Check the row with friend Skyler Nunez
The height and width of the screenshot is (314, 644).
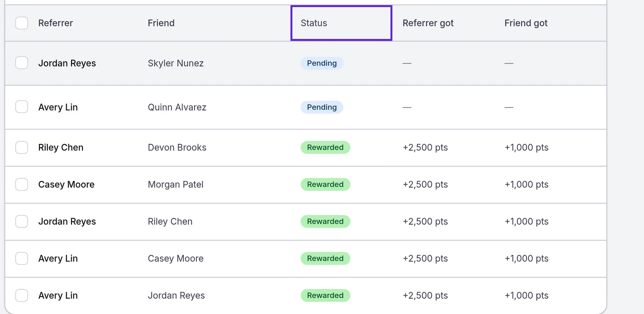click(x=21, y=63)
